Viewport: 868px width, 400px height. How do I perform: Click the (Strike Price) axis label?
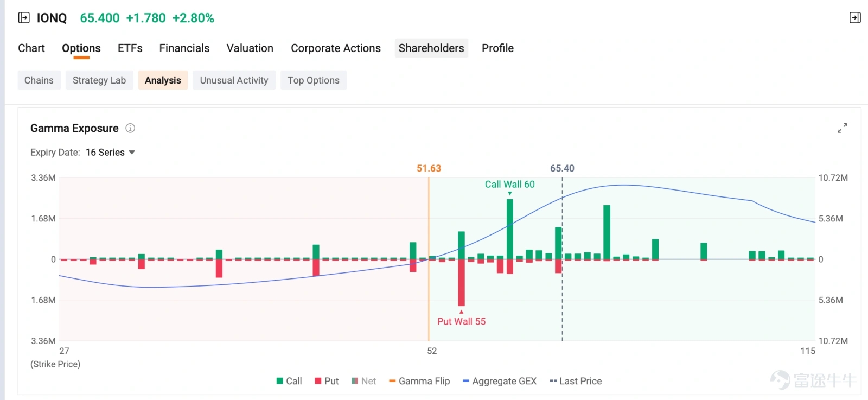point(55,364)
